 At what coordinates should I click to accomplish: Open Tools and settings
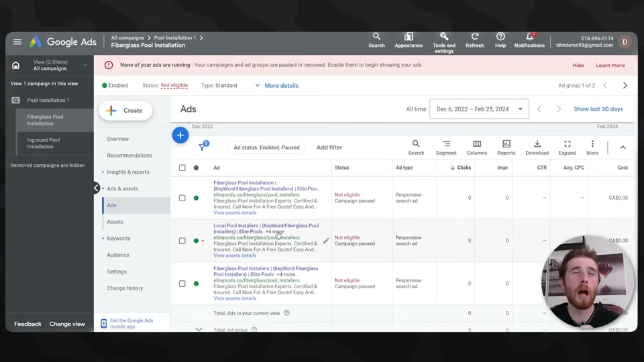click(x=444, y=43)
